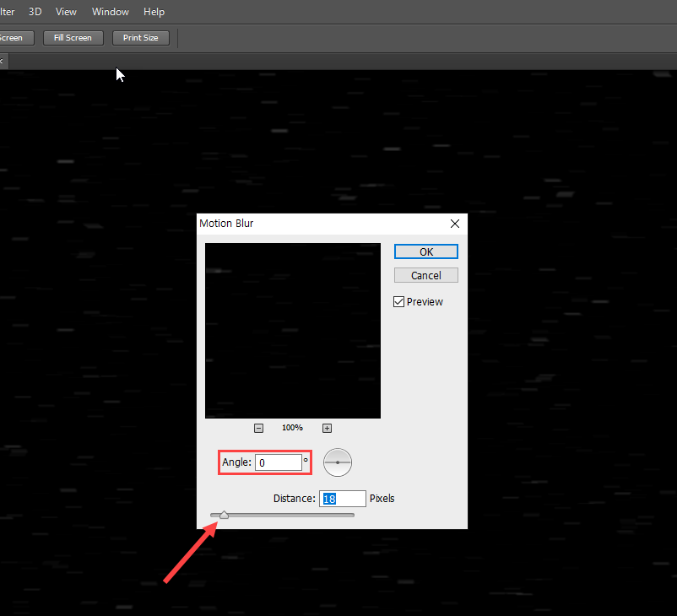Open the 3D menu
Screen dimensions: 677x616
coord(35,12)
